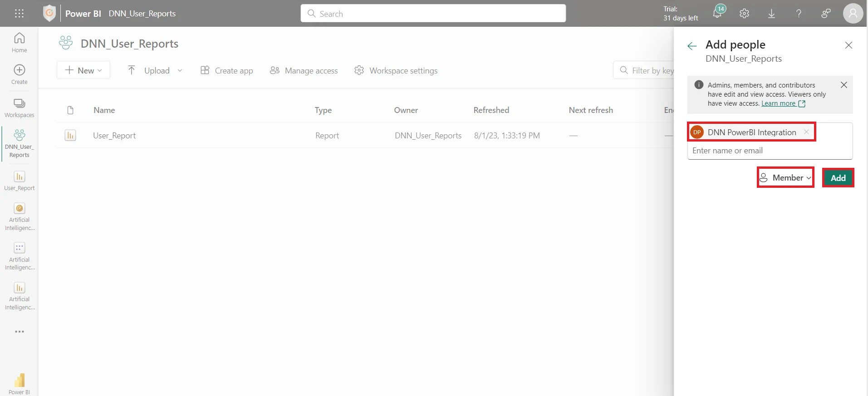The width and height of the screenshot is (868, 396).
Task: Click the DNN PowerBI Integration chip
Action: (751, 132)
